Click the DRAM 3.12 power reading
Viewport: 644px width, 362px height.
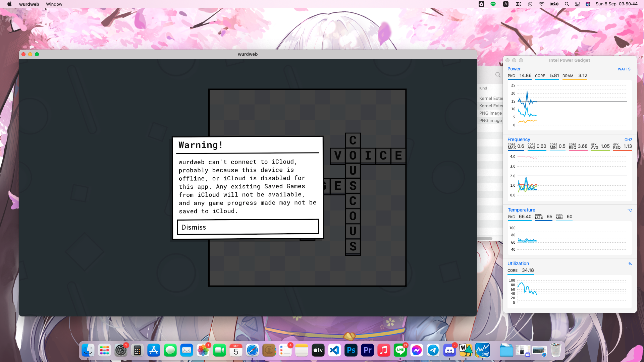[x=575, y=76]
